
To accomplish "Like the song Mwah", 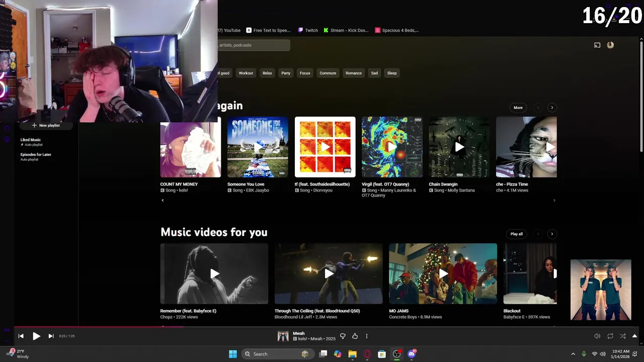I will click(x=355, y=336).
